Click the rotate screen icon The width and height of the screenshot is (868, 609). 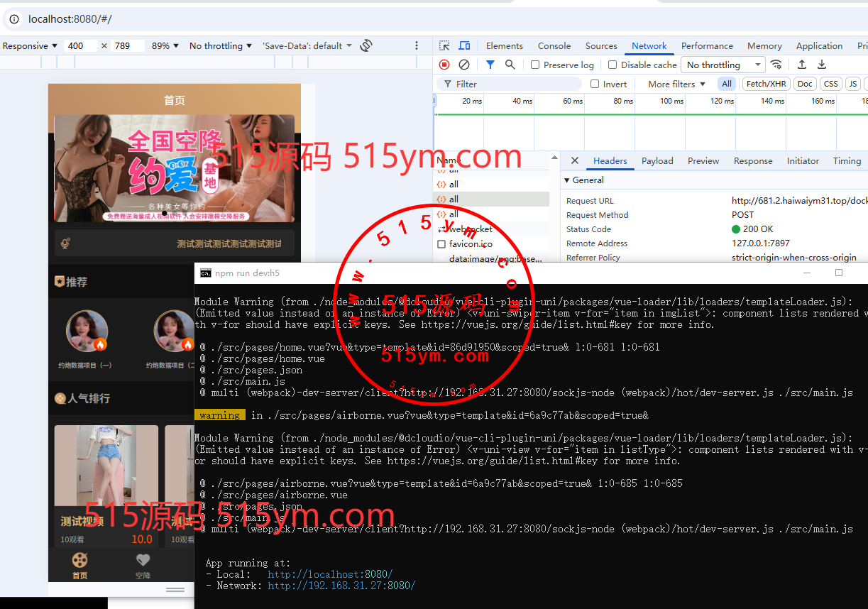pos(366,45)
